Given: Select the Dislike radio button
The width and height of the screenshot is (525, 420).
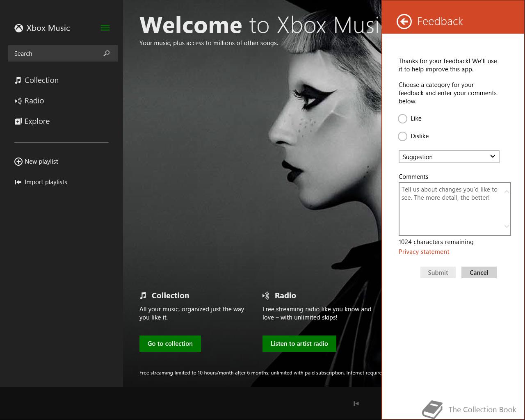Looking at the screenshot, I should pyautogui.click(x=403, y=136).
